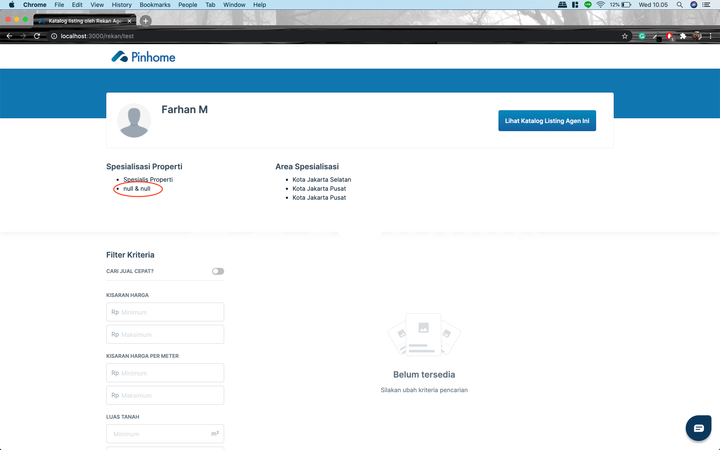Open the Chrome three-dot menu

[711, 36]
